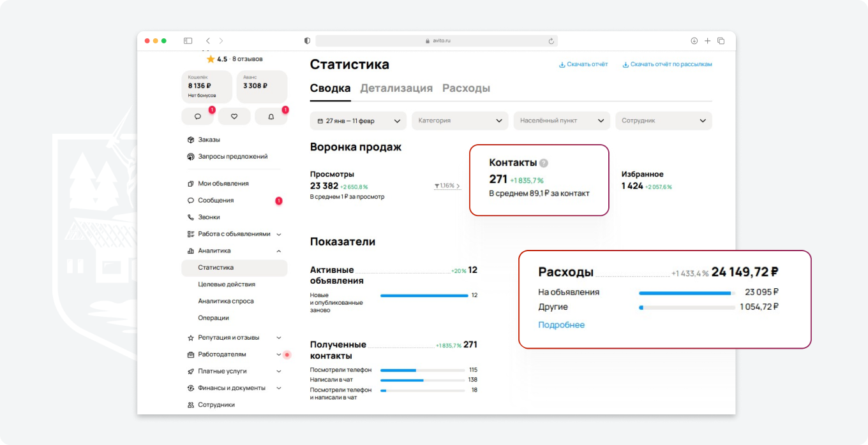Click the Мои объявления icon

(190, 184)
